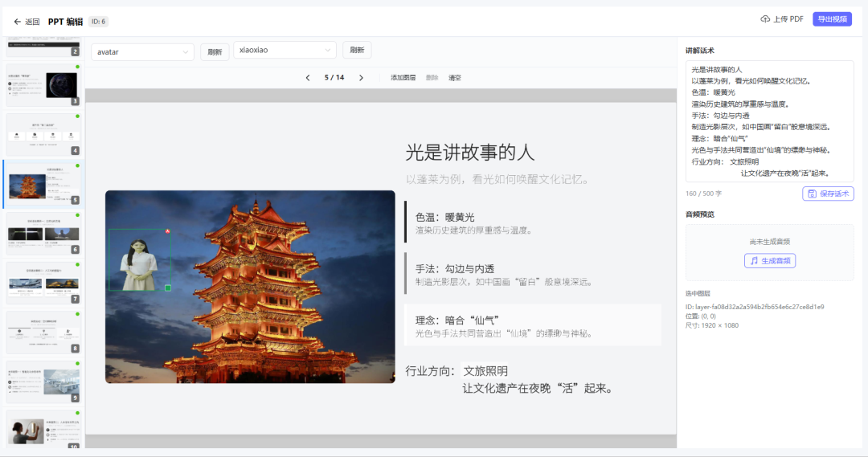Click the back arrow icon

pyautogui.click(x=17, y=22)
